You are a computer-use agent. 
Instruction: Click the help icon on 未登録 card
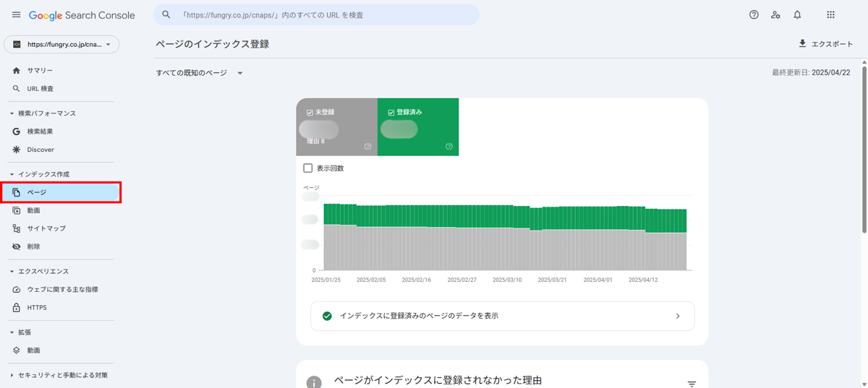[367, 147]
